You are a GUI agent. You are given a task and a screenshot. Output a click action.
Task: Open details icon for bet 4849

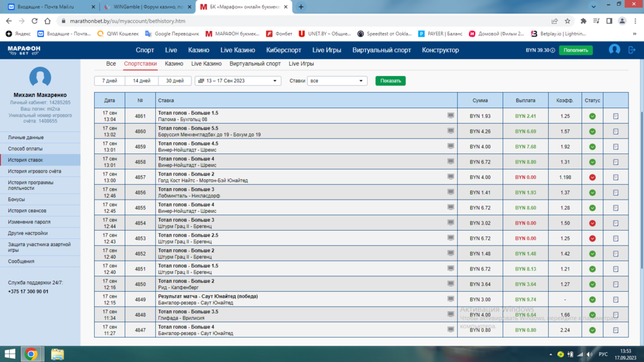tap(616, 300)
